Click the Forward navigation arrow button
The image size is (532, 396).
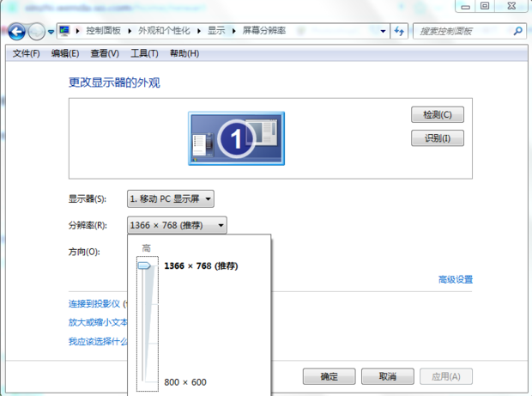point(36,32)
